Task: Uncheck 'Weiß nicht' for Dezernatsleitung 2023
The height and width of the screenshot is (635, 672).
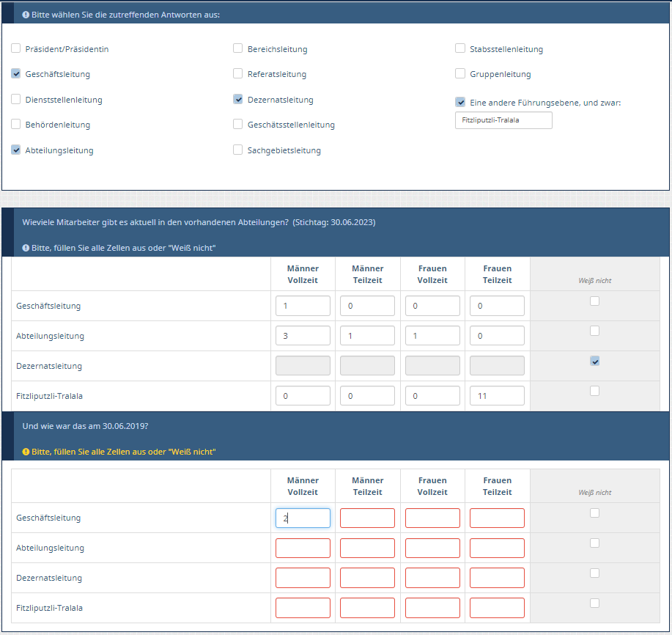Action: click(x=594, y=361)
